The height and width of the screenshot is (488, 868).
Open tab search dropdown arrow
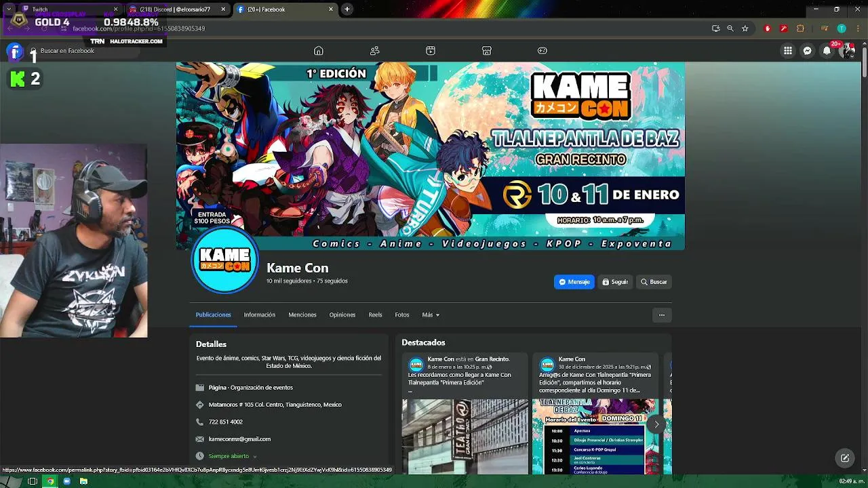tap(9, 9)
